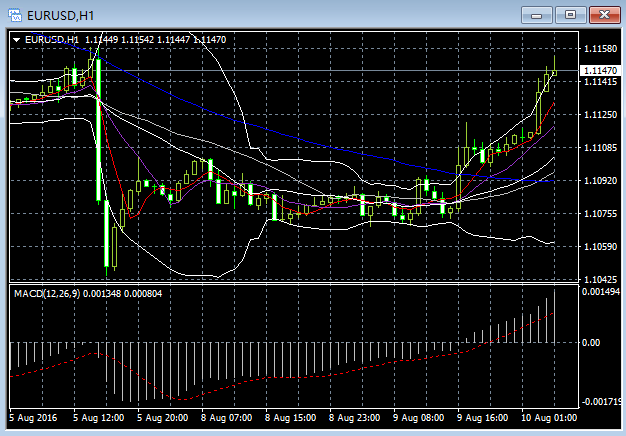Click the large bearish candle at 5 Aug 12:00
The height and width of the screenshot is (436, 626).
99,130
